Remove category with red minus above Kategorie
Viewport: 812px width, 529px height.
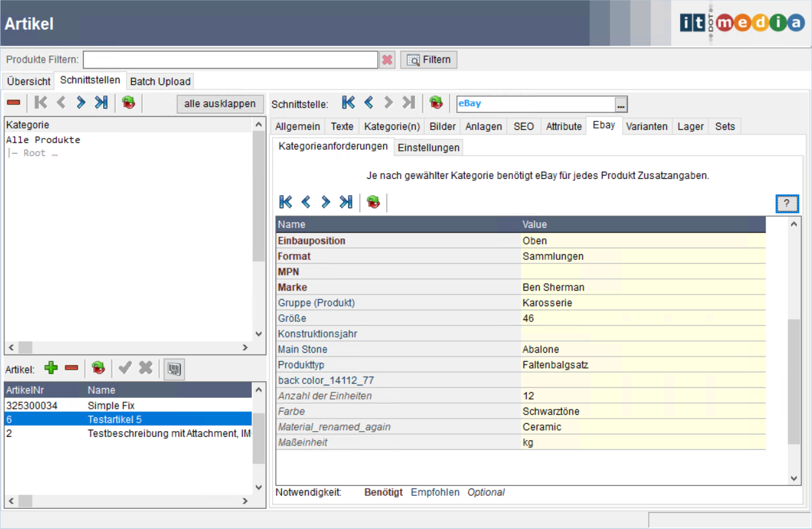[x=13, y=103]
